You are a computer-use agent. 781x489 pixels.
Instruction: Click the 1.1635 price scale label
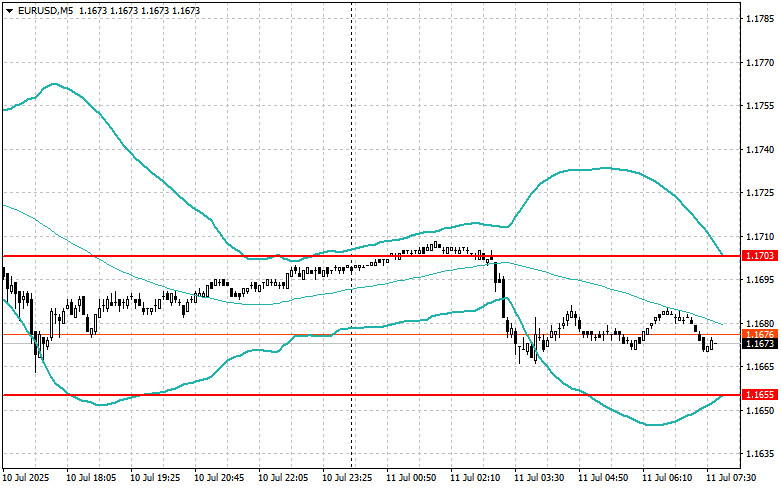tap(760, 454)
